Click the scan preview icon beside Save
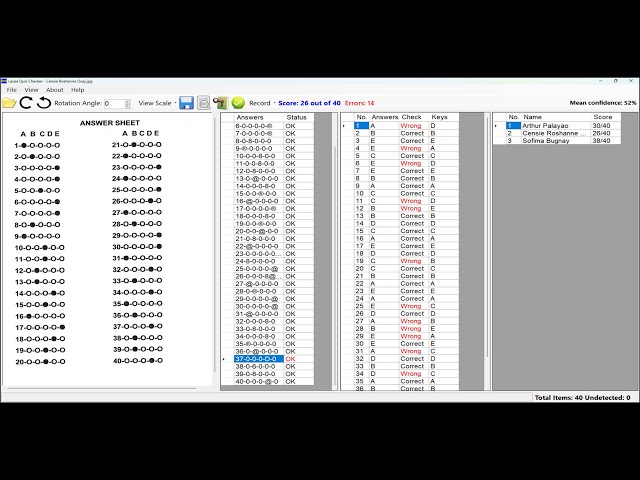Screen dimensions: 640x480 [204, 103]
